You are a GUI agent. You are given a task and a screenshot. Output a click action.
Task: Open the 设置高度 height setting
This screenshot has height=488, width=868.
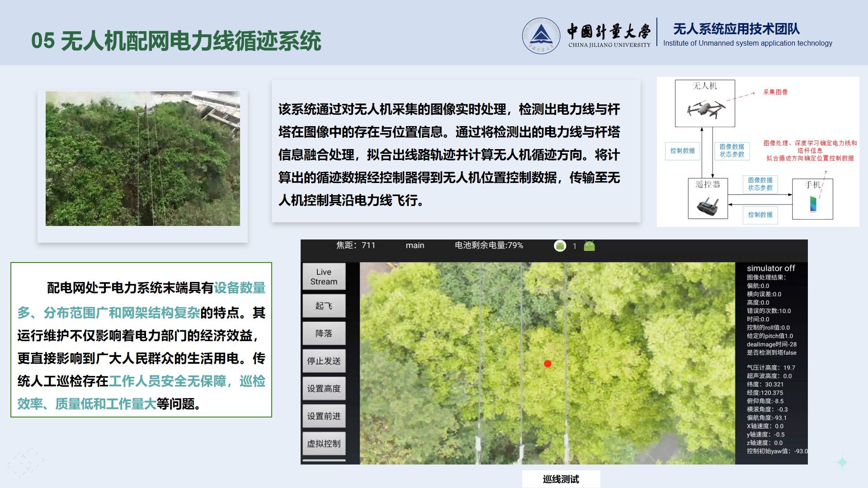click(x=324, y=388)
